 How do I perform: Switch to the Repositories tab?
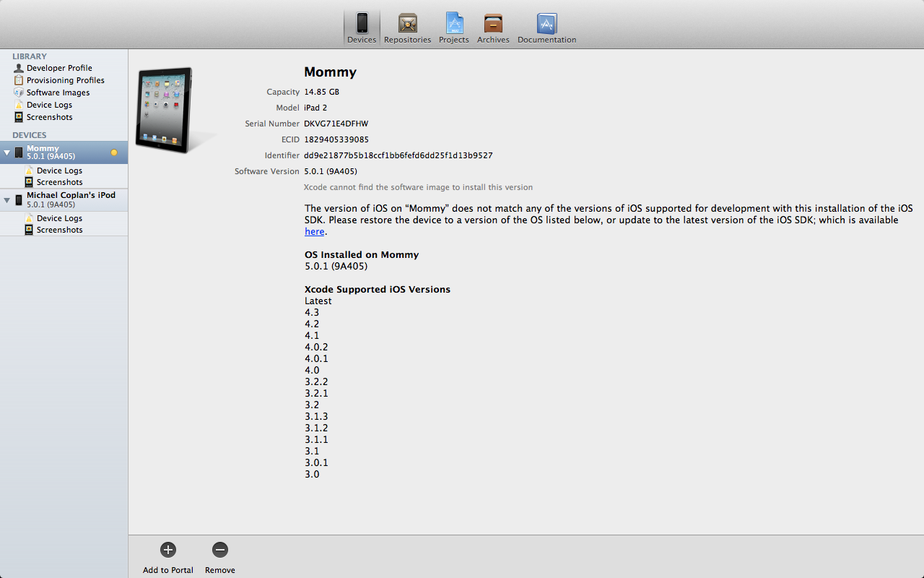(407, 28)
